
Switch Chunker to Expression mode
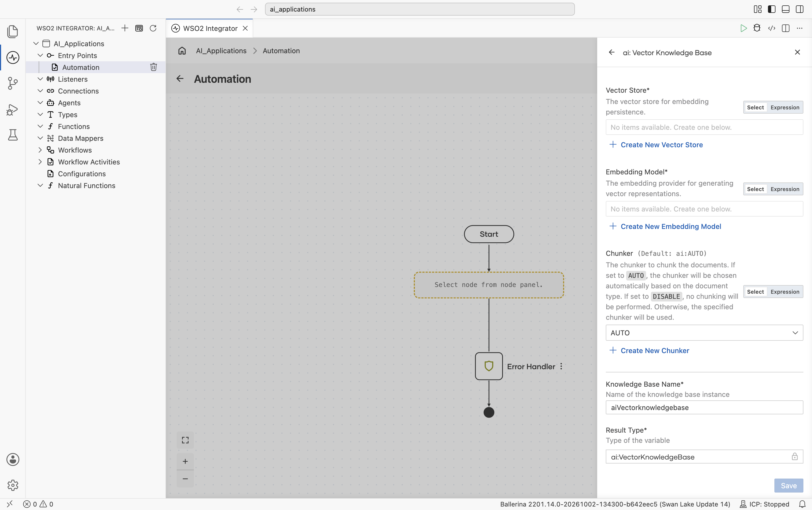click(785, 292)
